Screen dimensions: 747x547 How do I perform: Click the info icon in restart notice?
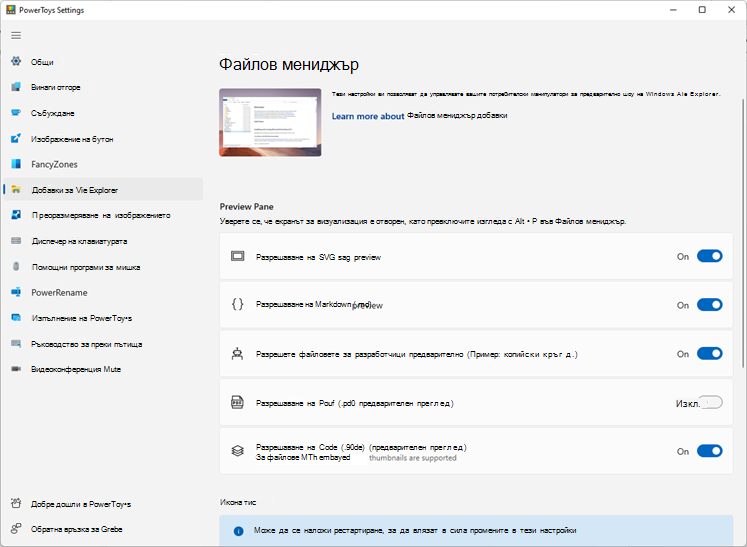239,531
